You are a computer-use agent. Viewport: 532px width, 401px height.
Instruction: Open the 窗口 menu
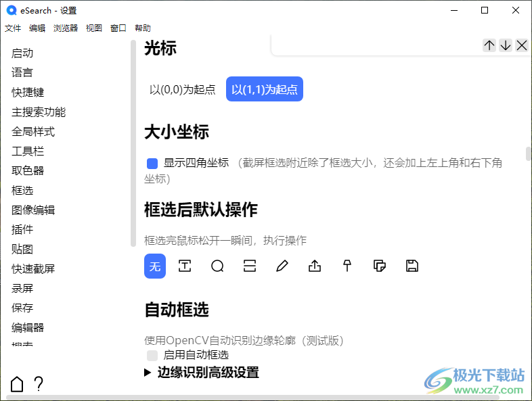point(118,28)
